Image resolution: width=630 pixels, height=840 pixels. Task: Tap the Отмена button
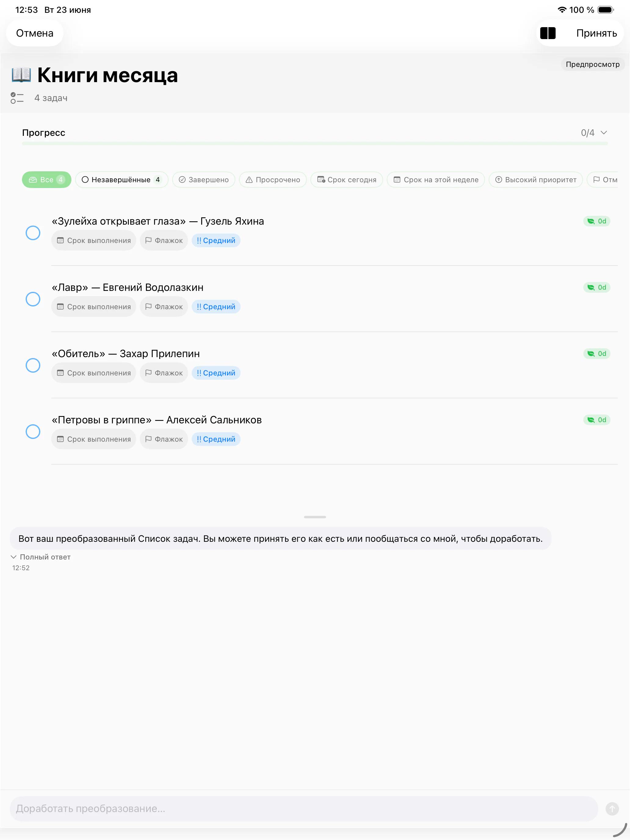click(x=34, y=33)
